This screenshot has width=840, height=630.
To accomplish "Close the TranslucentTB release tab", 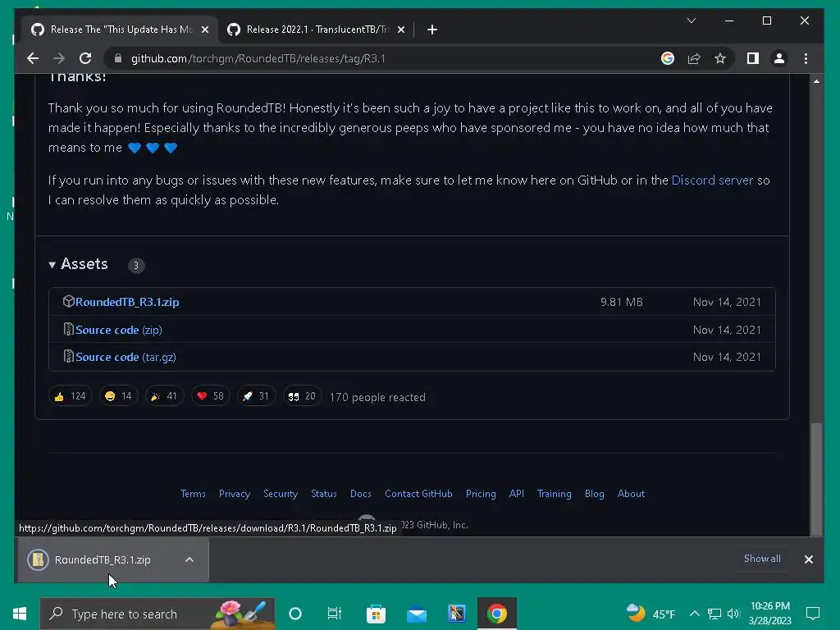I will [400, 30].
